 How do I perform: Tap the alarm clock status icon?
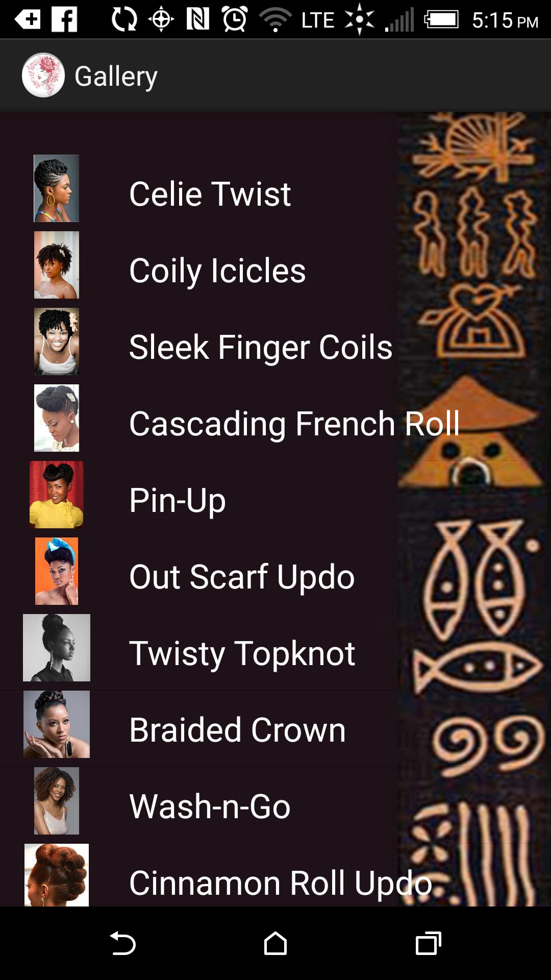235,19
